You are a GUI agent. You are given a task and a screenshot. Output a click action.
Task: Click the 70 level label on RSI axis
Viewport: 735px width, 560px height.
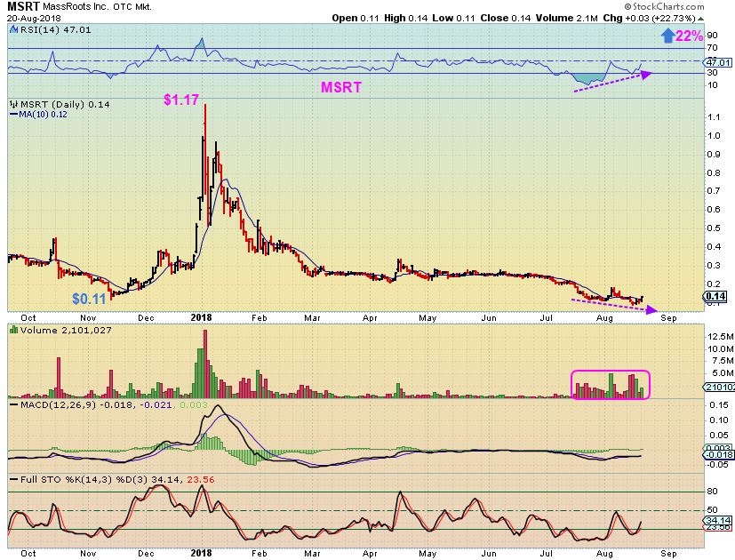pyautogui.click(x=712, y=48)
